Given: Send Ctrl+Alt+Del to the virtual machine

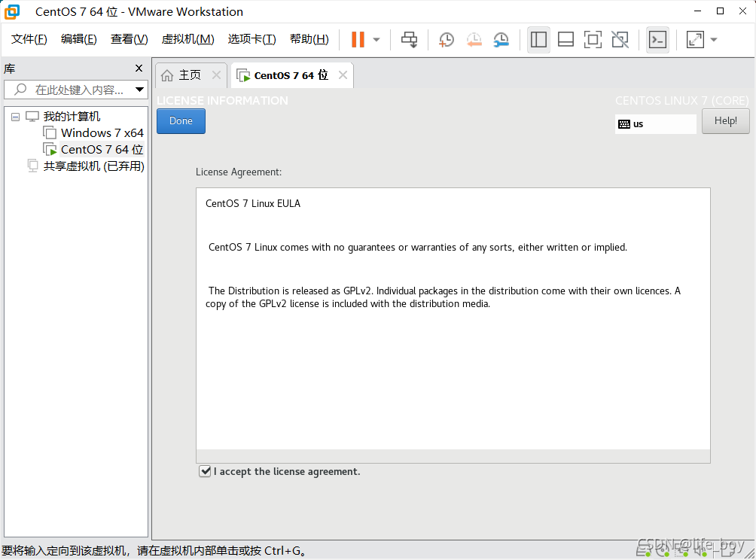Looking at the screenshot, I should (x=410, y=40).
